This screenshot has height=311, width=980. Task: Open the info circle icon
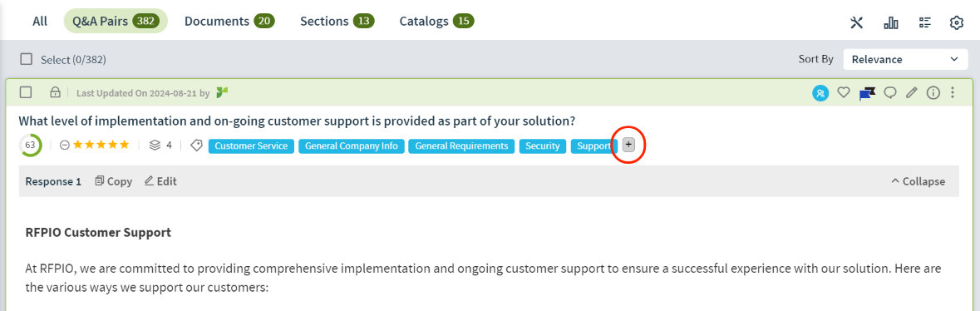tap(933, 92)
